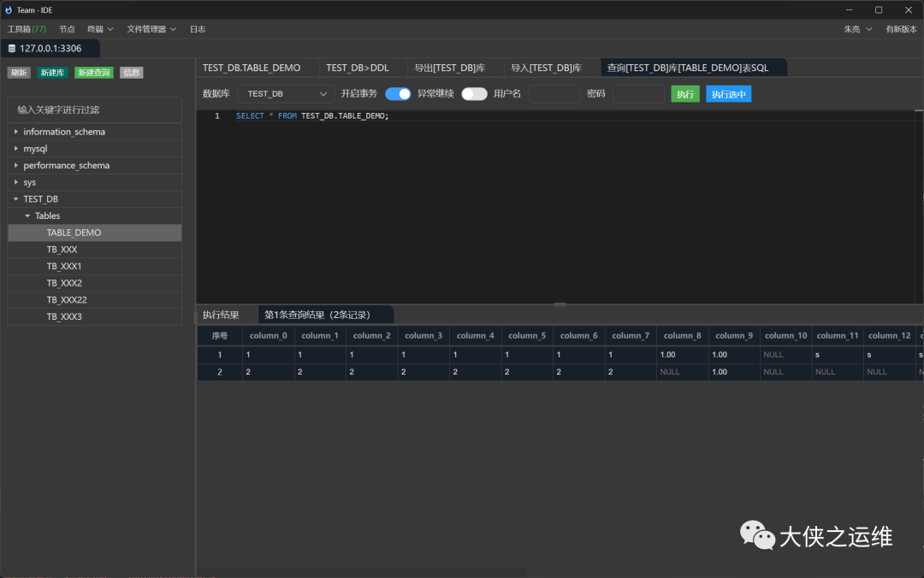Screen dimensions: 924x578
Task: Toggle the 异常继续 switch
Action: click(x=474, y=94)
